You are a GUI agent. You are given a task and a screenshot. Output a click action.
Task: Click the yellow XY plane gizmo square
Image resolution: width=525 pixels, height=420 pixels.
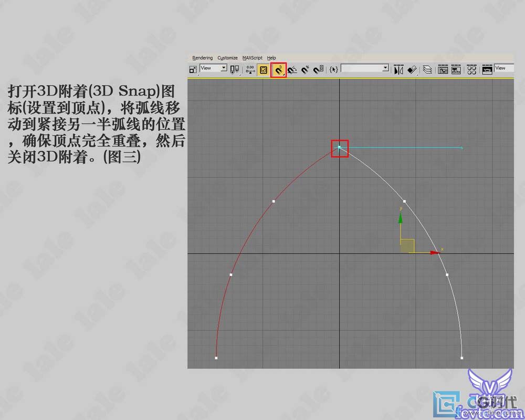pos(407,246)
